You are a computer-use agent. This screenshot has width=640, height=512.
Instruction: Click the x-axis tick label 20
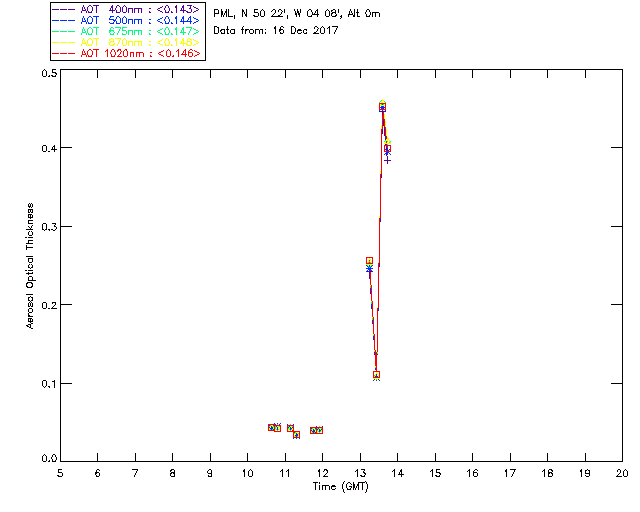[x=622, y=474]
